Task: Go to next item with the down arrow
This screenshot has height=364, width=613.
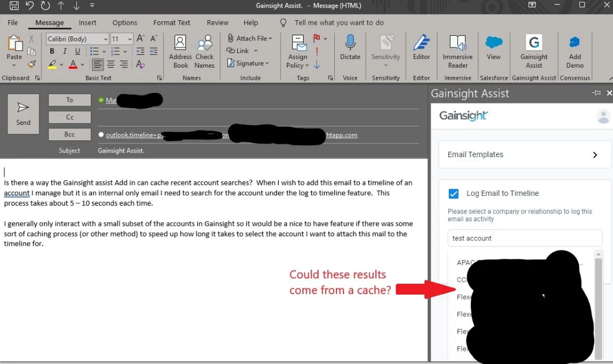Action: click(x=76, y=5)
